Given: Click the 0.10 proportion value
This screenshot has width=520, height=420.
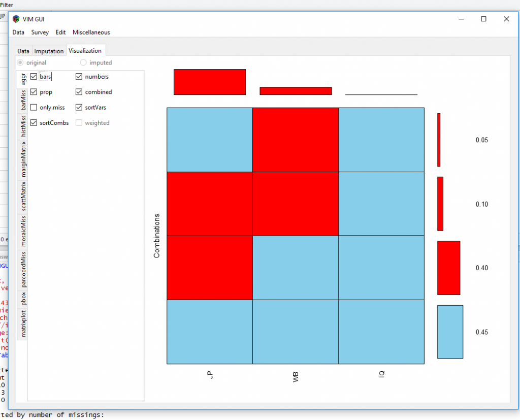Looking at the screenshot, I should click(481, 204).
